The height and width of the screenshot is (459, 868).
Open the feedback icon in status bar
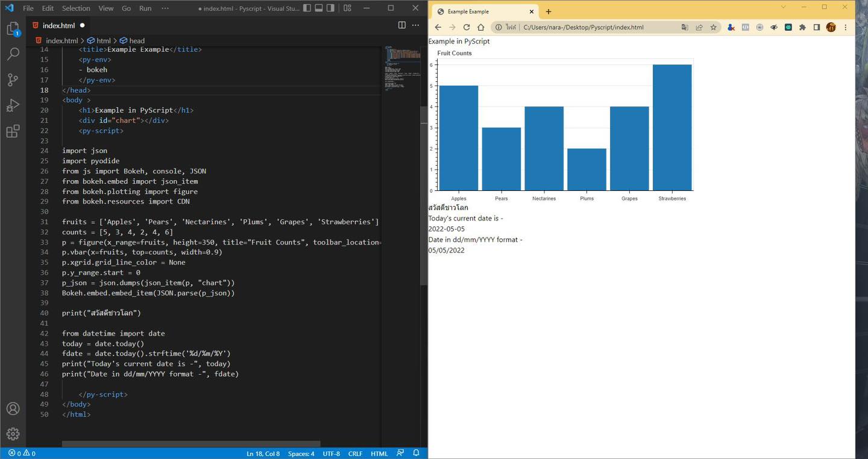click(x=400, y=453)
